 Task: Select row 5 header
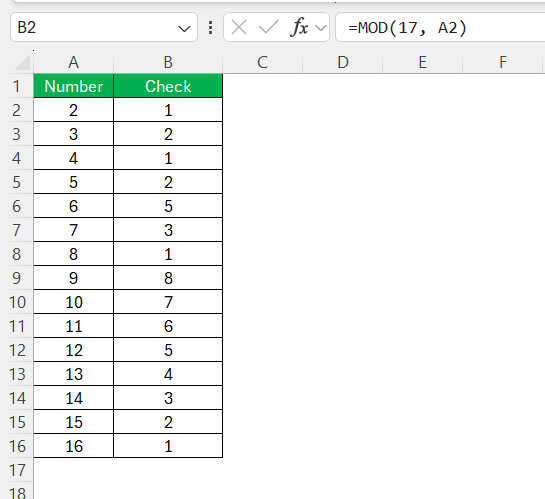coord(17,182)
